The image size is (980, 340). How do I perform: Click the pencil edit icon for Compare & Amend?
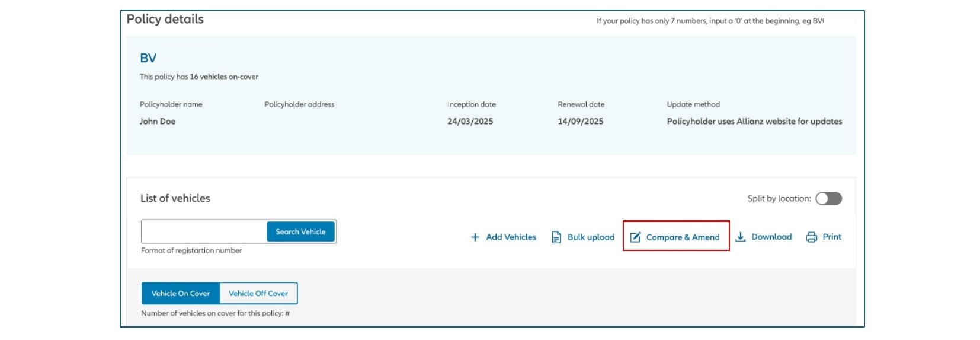coord(635,237)
